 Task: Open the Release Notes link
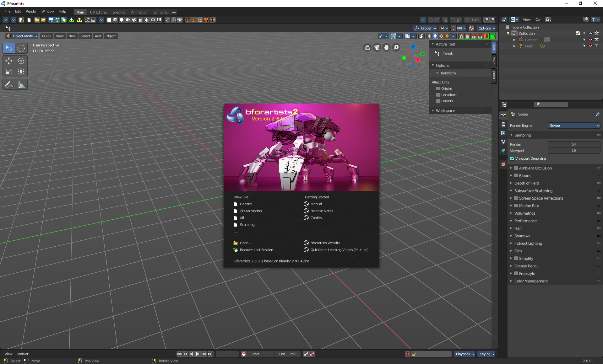(322, 211)
